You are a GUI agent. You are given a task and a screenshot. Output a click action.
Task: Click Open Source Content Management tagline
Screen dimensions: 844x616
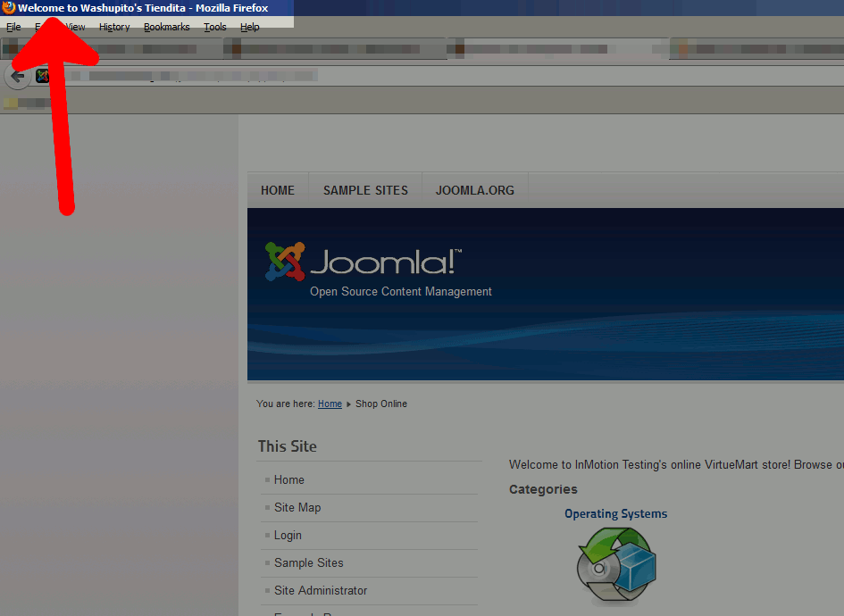[400, 292]
